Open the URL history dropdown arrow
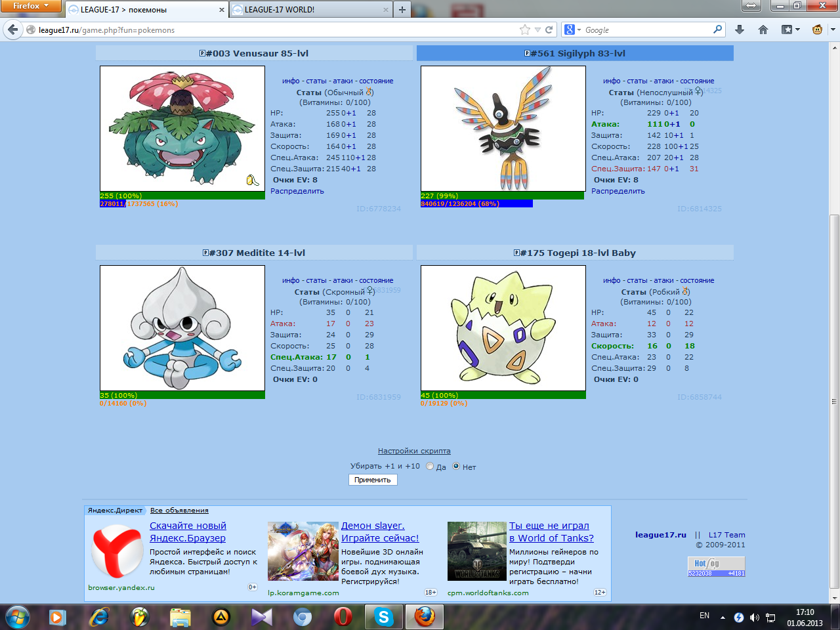 pyautogui.click(x=537, y=30)
